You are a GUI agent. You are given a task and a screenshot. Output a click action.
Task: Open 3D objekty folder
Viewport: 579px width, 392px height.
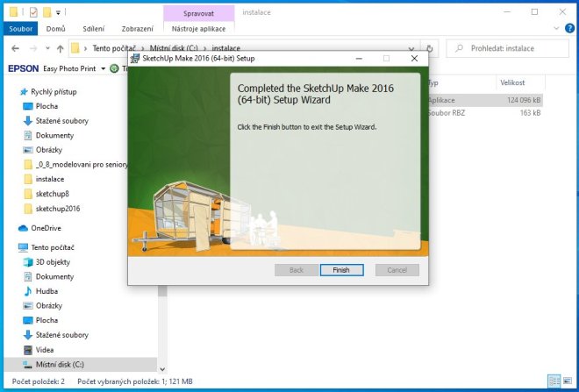click(x=53, y=262)
